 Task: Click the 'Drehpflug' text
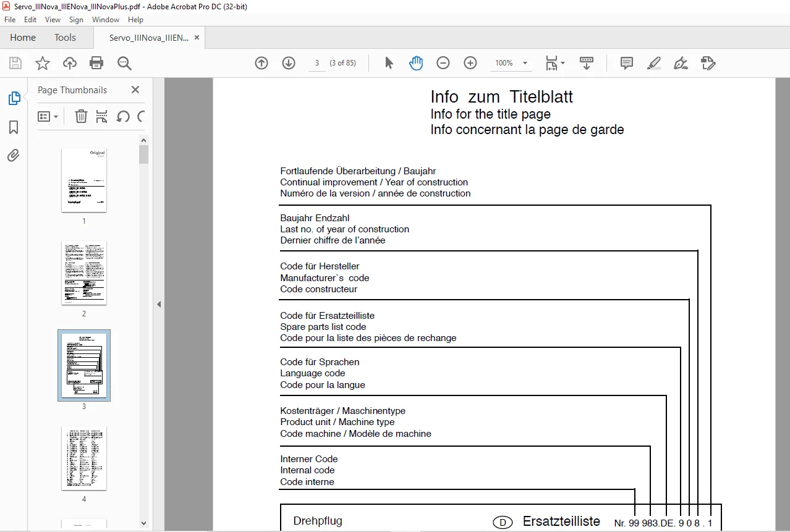point(318,521)
